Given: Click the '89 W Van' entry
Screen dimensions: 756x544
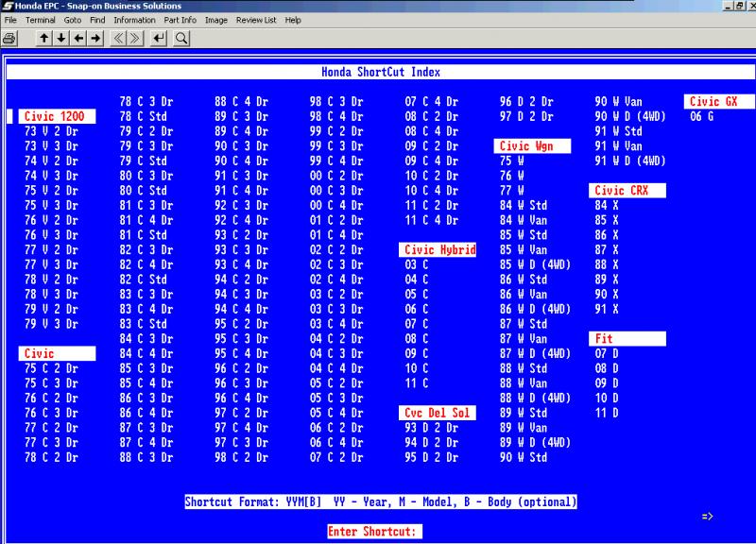Looking at the screenshot, I should point(524,428).
